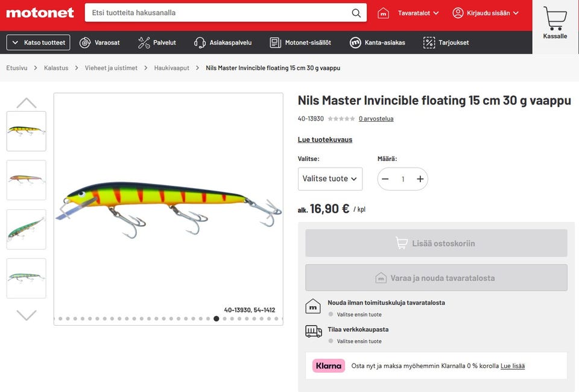Click the Asiakaspalvelu headset icon
Viewport: 579px width, 392px height.
click(x=200, y=42)
